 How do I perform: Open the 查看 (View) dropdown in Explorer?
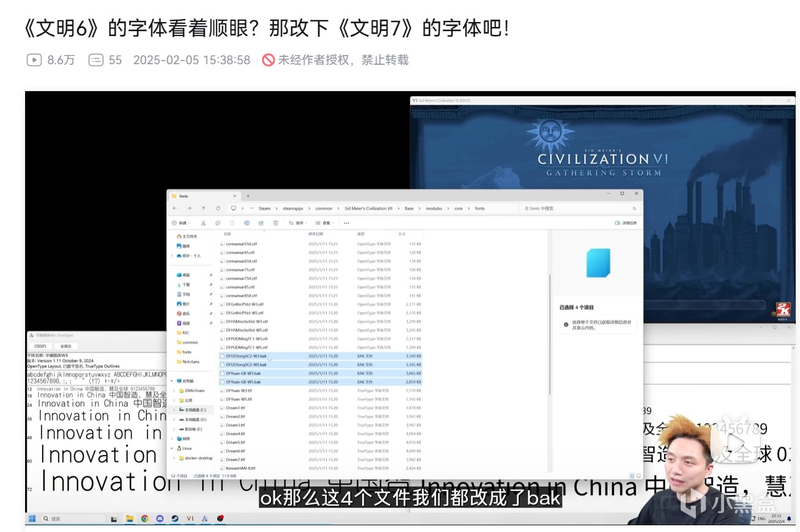pos(325,223)
